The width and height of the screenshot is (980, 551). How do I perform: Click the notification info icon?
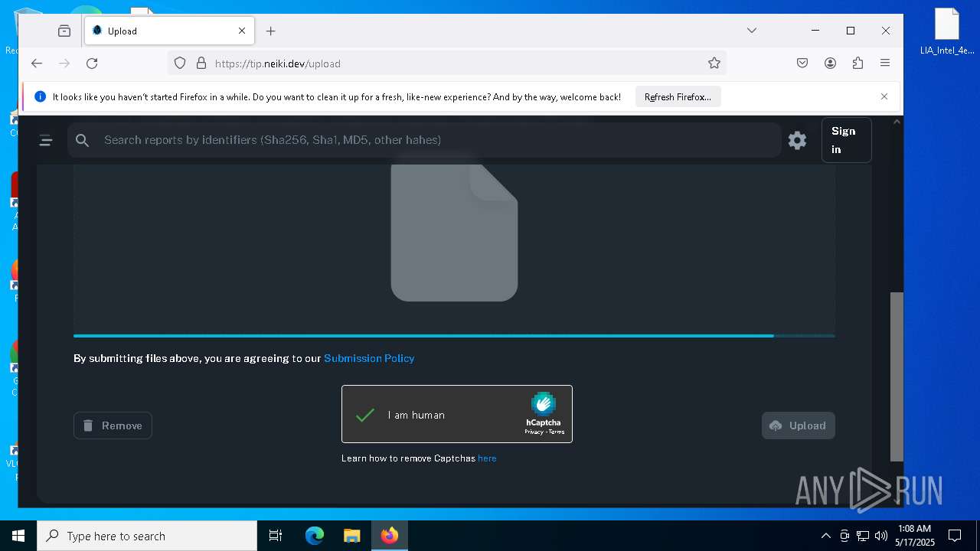click(40, 97)
